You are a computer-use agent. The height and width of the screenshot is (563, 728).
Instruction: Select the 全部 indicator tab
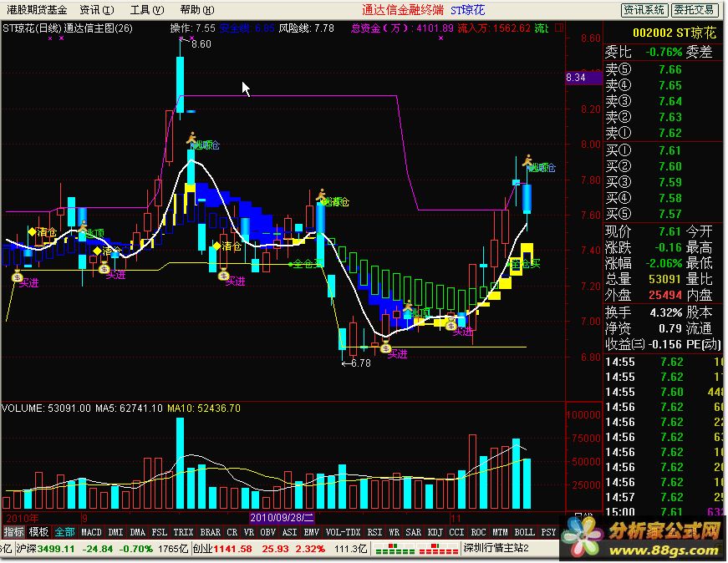click(x=64, y=532)
